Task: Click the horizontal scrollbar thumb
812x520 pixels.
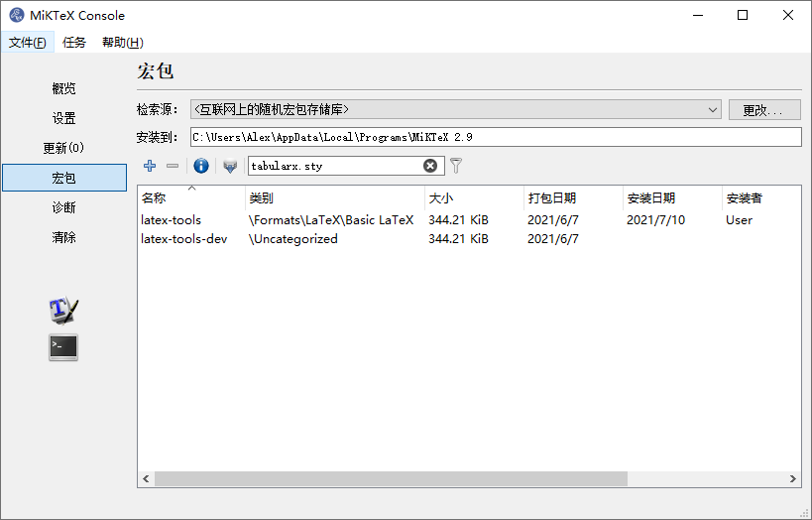Action: click(391, 478)
